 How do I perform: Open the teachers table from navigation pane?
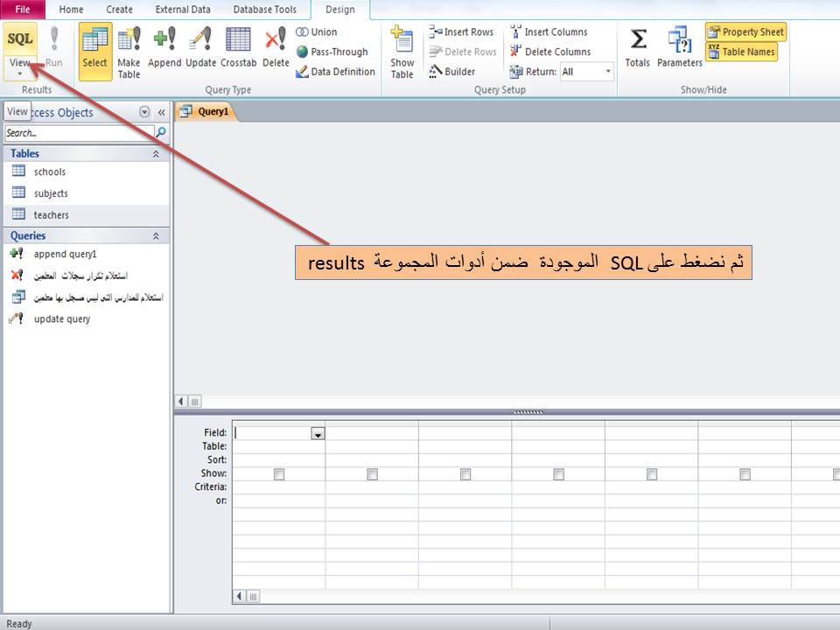click(x=51, y=214)
